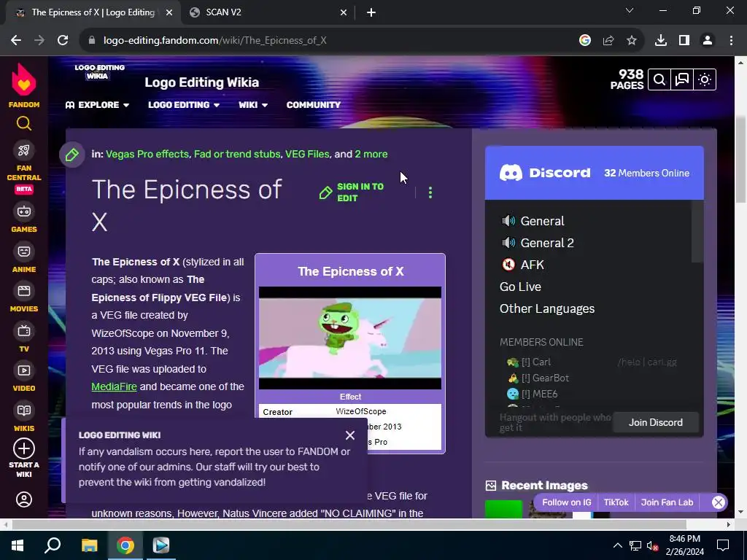Click Other Languages in Discord widget

pyautogui.click(x=547, y=308)
